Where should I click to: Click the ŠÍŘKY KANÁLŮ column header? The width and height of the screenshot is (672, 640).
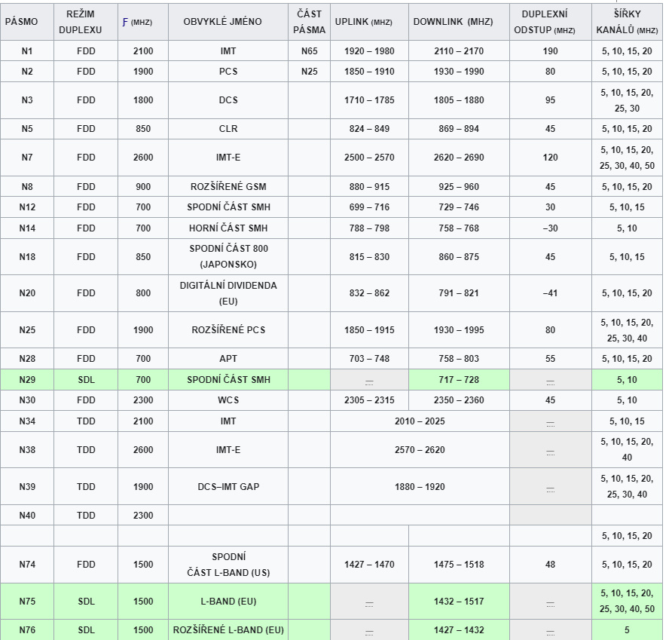627,22
